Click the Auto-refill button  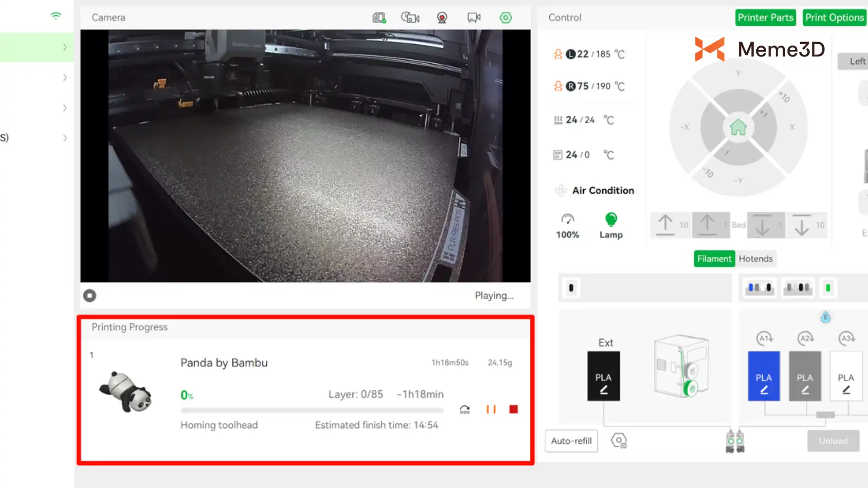(571, 441)
